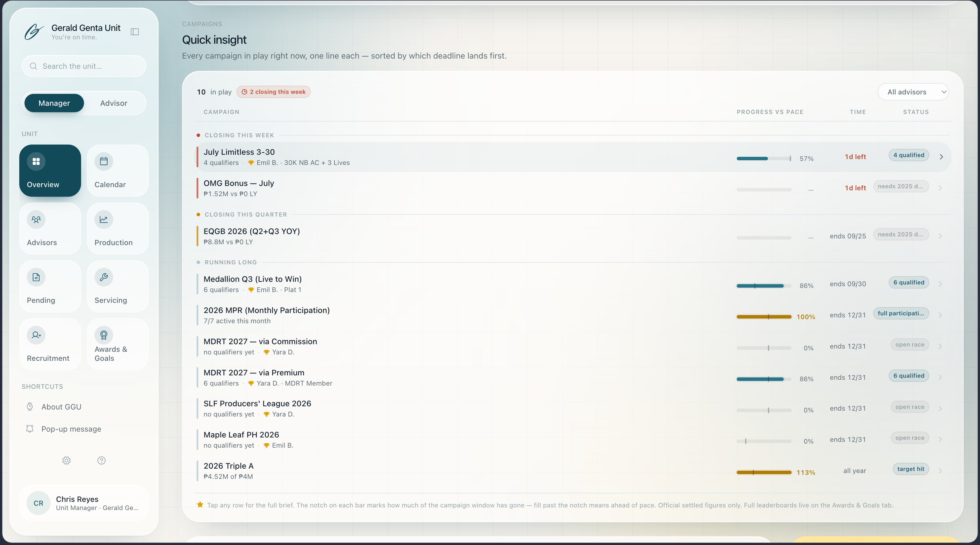The image size is (980, 545).
Task: Click Medallion Q3 6 qualified pill
Action: pos(909,282)
